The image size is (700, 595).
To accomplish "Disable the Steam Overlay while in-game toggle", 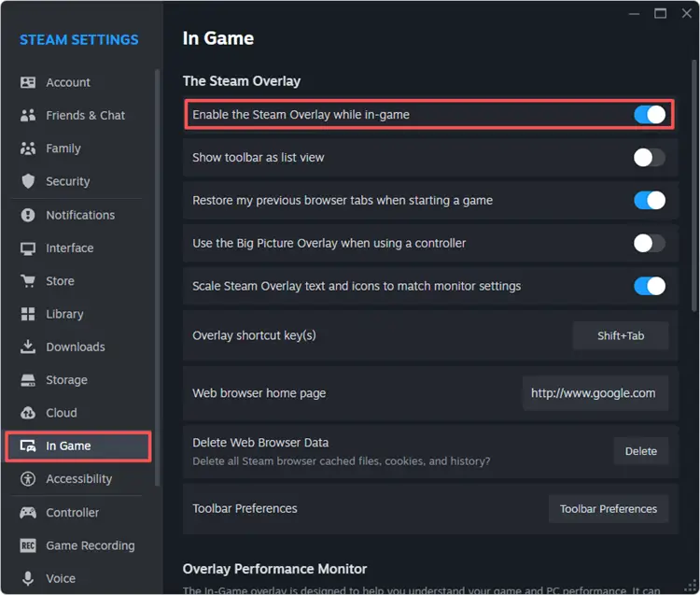I will tap(649, 114).
